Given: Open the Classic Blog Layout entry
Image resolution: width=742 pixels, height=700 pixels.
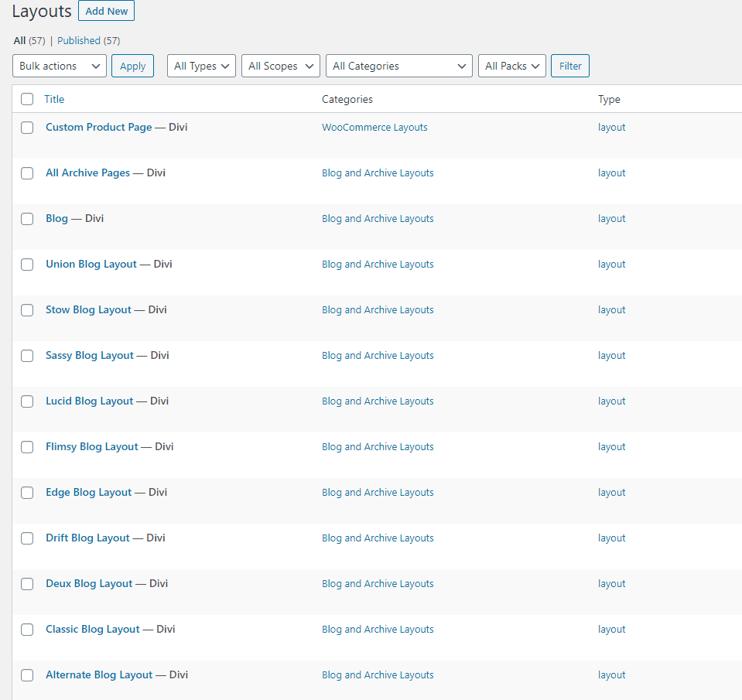Looking at the screenshot, I should point(93,629).
